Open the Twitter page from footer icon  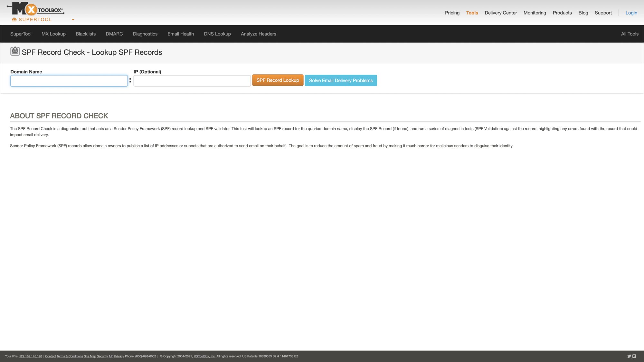pyautogui.click(x=629, y=356)
